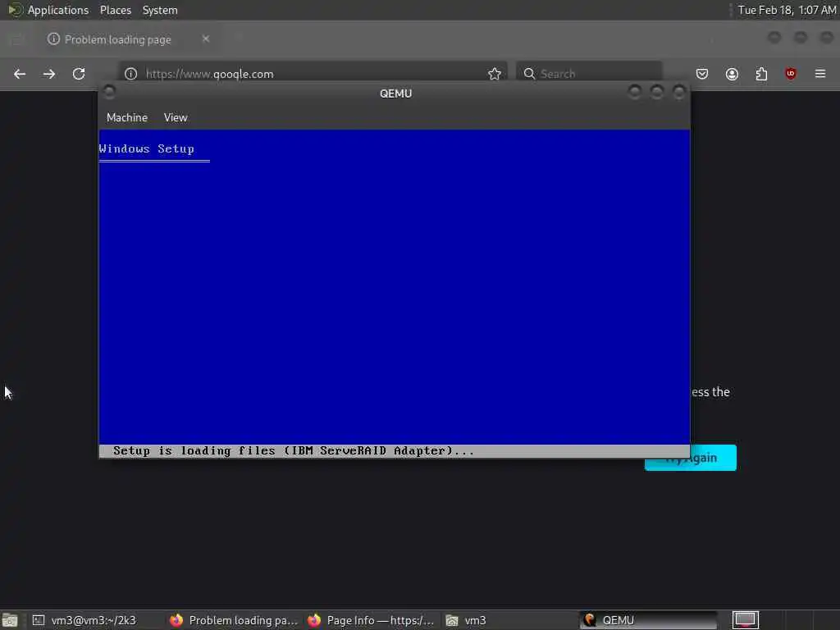
Task: Click the Firefox tab list icon left of tab
Action: pos(16,39)
